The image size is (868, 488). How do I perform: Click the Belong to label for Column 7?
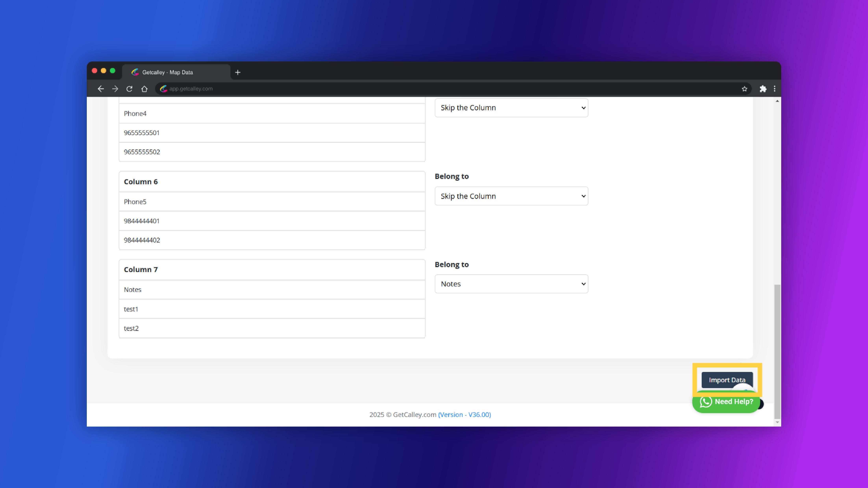pyautogui.click(x=452, y=265)
